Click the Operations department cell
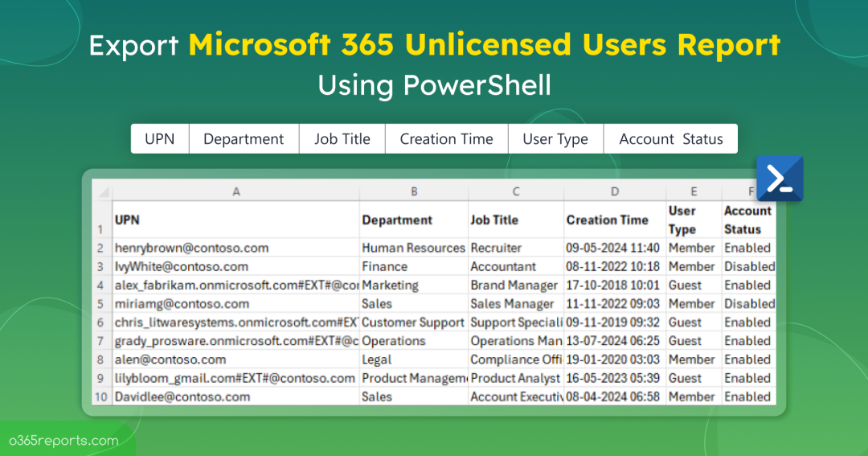This screenshot has height=456, width=868. [x=414, y=341]
